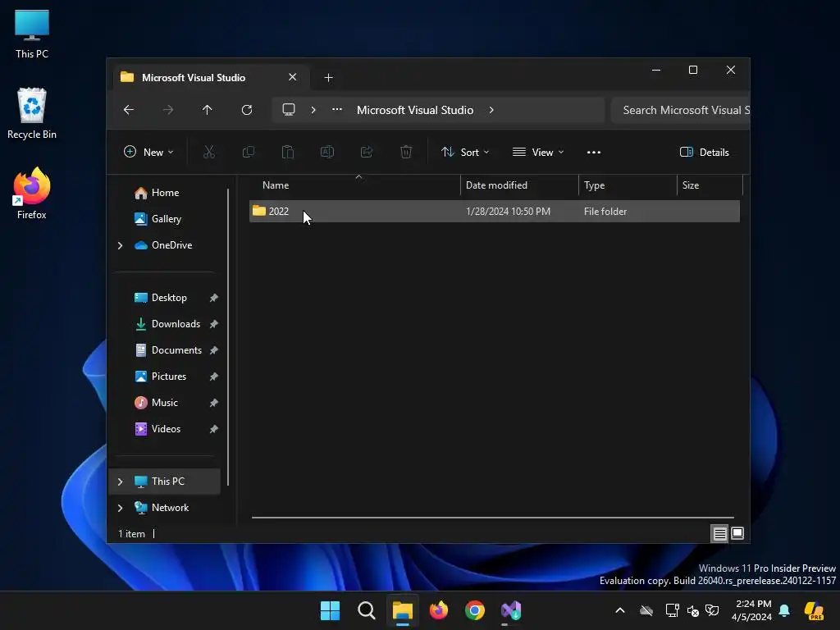Expand chevron after Microsoft Visual Studio breadcrumb
This screenshot has width=840, height=630.
point(491,110)
